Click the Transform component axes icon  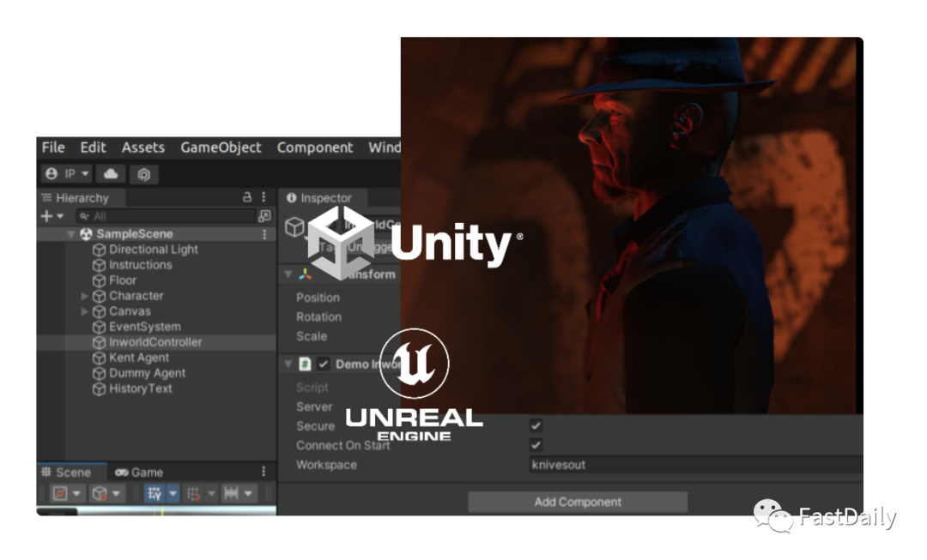pyautogui.click(x=305, y=274)
